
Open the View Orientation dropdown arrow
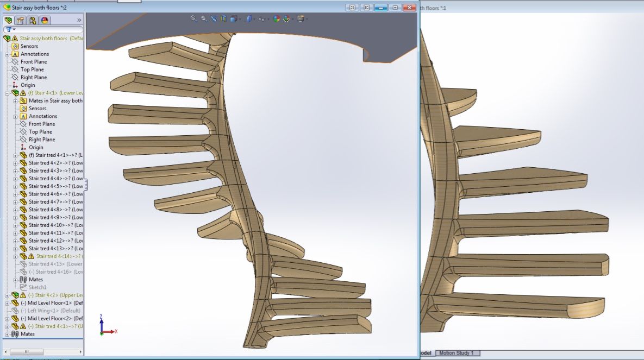click(240, 18)
